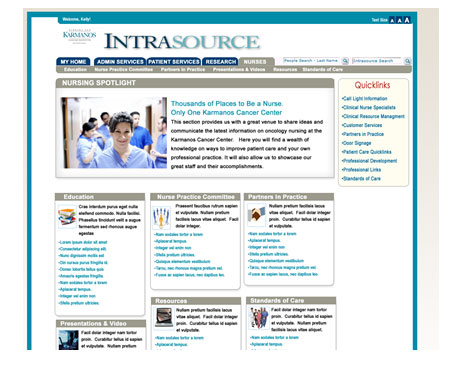Click the small text size A icon
Image resolution: width=462 pixels, height=370 pixels.
[x=392, y=20]
